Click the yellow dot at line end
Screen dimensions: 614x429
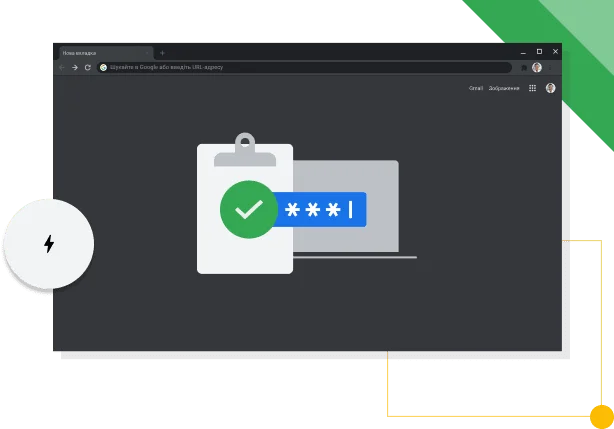coord(601,415)
